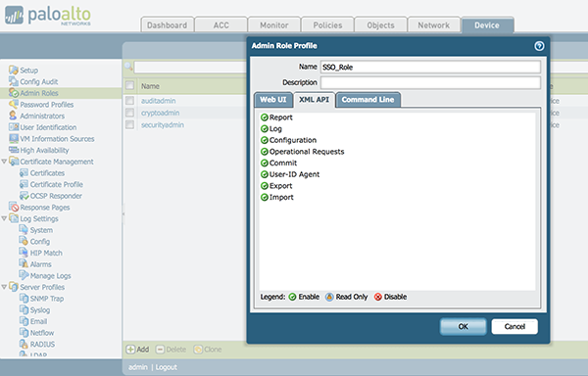Image resolution: width=588 pixels, height=376 pixels.
Task: Click the Response Pages icon
Action: coord(14,208)
